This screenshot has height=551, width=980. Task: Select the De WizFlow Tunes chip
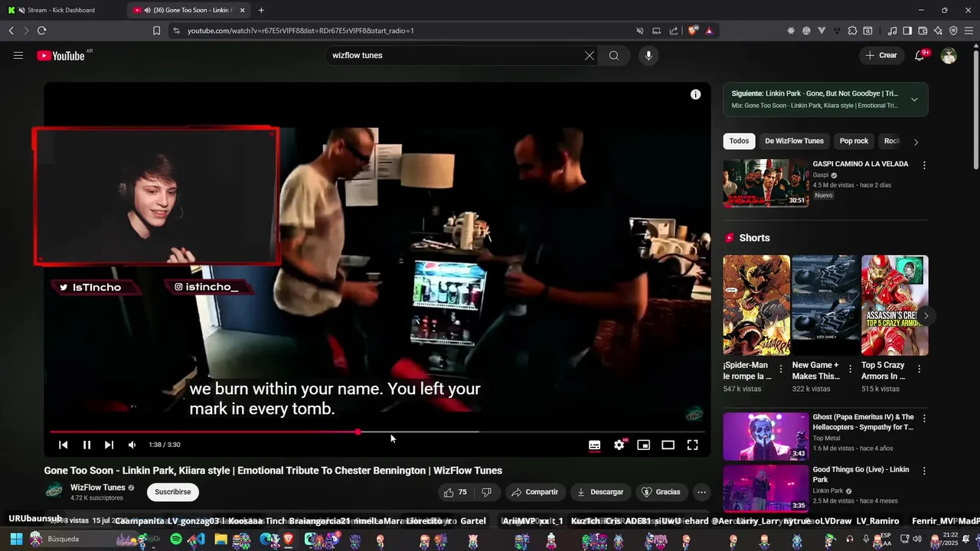point(794,141)
